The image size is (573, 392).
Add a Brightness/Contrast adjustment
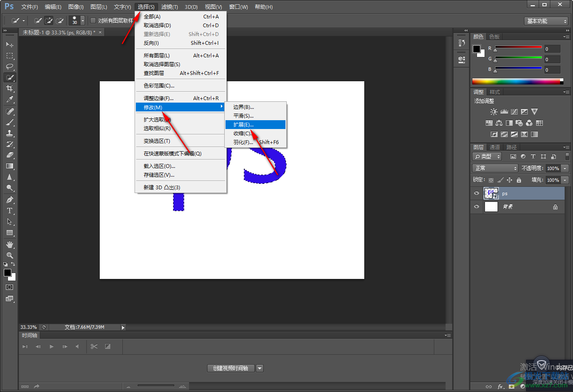click(494, 112)
